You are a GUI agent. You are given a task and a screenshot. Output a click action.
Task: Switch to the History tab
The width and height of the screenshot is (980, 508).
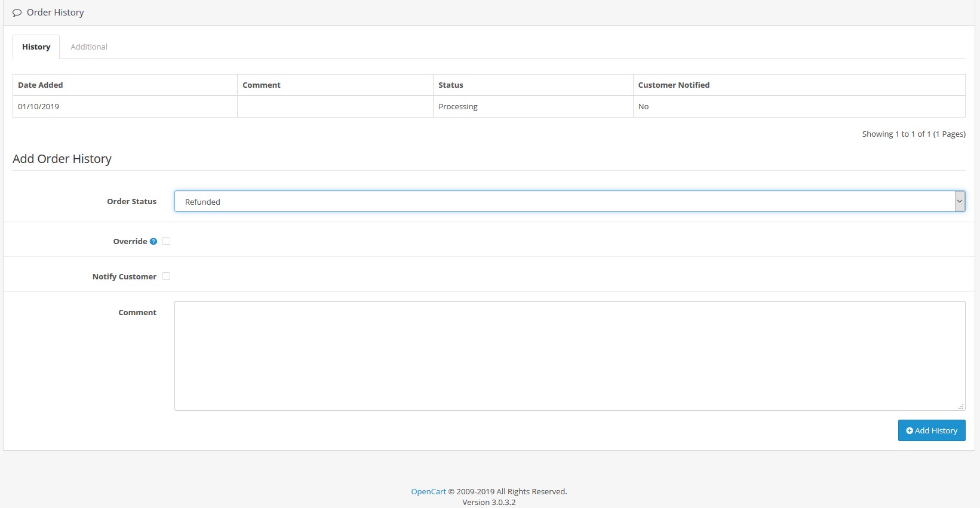(36, 47)
